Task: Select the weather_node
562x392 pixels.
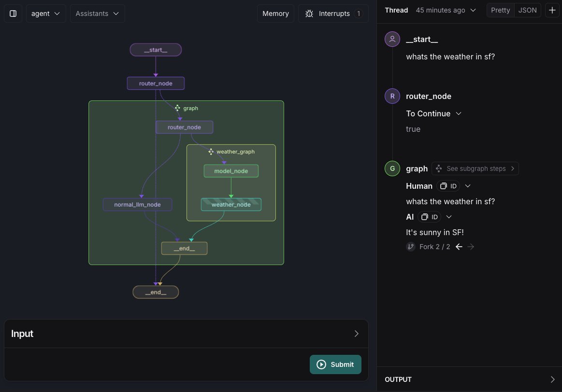Action: click(x=231, y=204)
